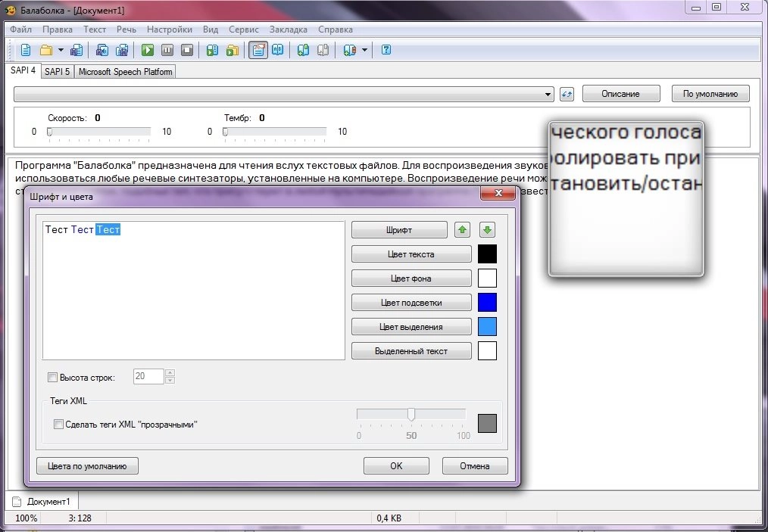The image size is (768, 532).
Task: Close the Шрифт и цвета dialog
Action: point(498,193)
